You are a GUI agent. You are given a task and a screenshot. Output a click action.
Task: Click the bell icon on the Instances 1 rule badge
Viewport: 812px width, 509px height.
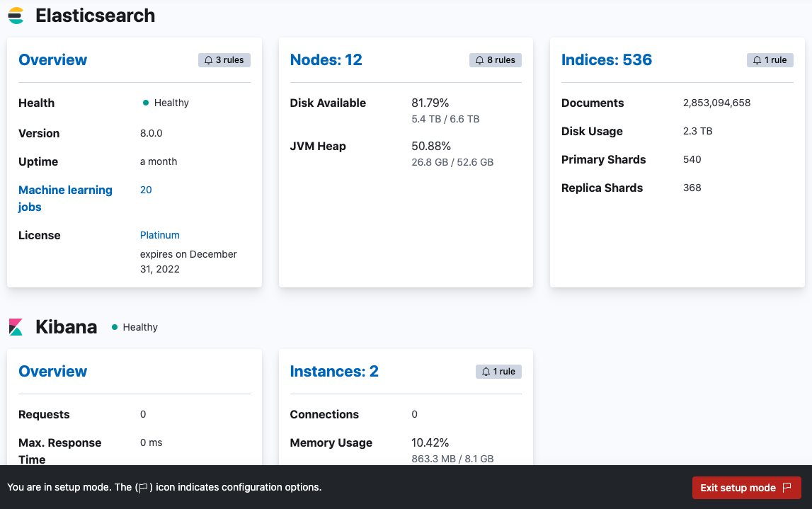pyautogui.click(x=485, y=371)
